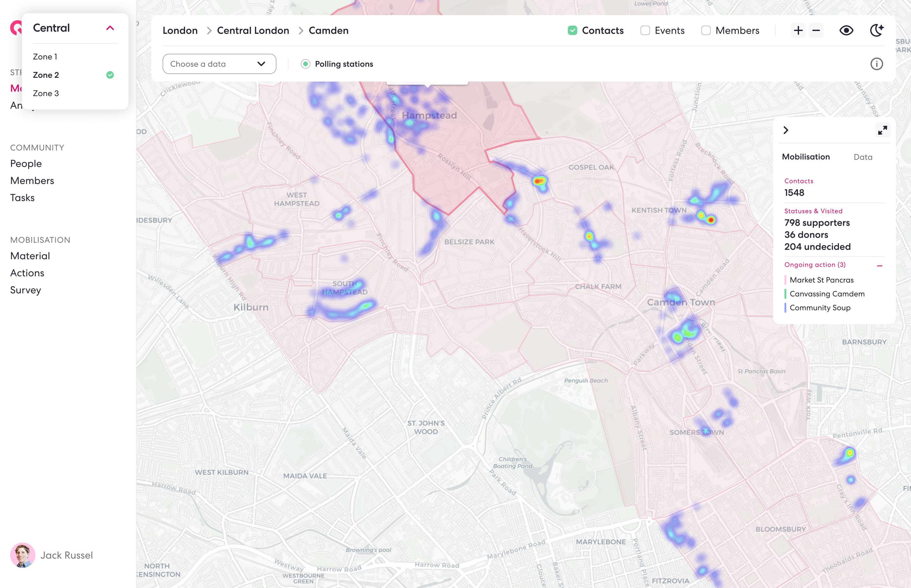This screenshot has width=911, height=588.
Task: Open the Choose a data dropdown
Action: (x=219, y=64)
